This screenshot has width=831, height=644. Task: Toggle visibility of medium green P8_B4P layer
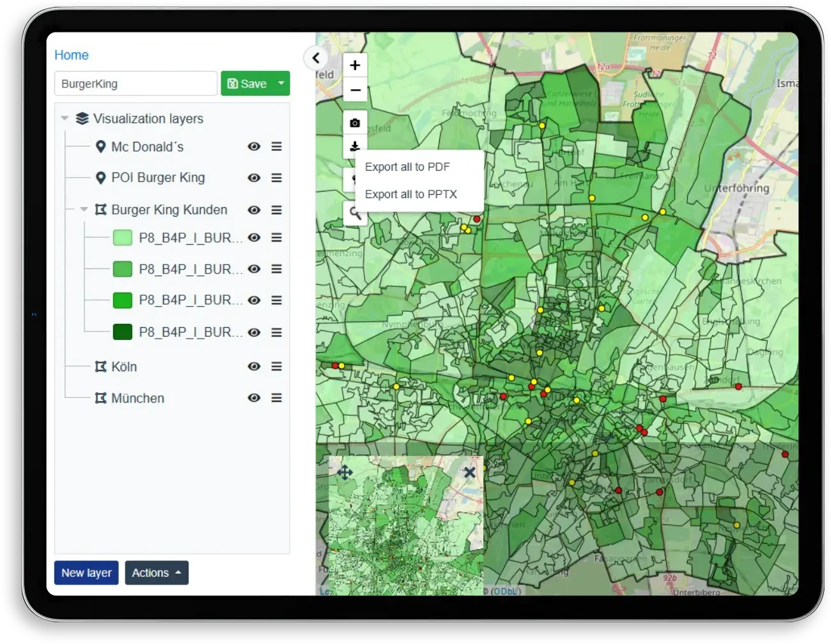254,269
